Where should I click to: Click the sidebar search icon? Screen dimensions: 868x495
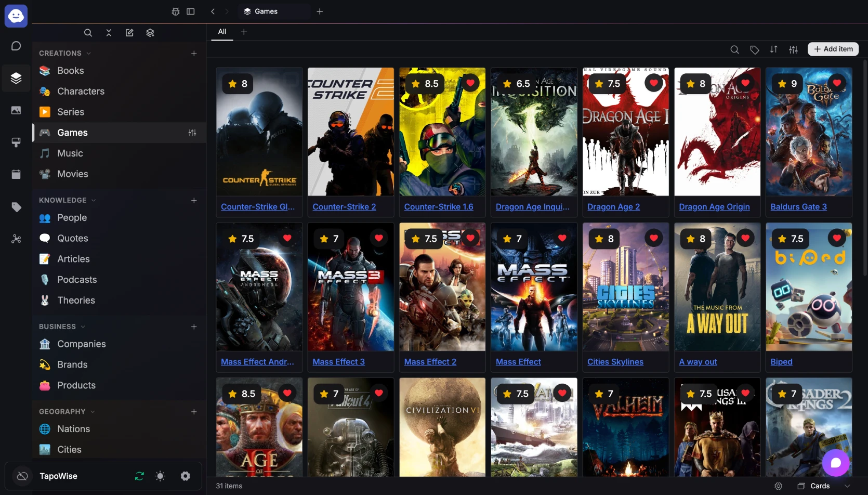88,33
